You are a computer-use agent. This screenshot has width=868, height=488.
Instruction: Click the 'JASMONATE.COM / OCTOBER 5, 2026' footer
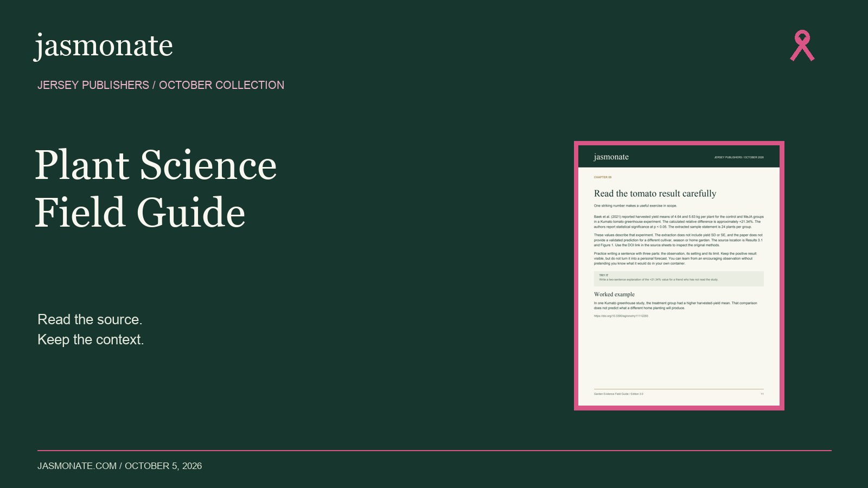119,466
